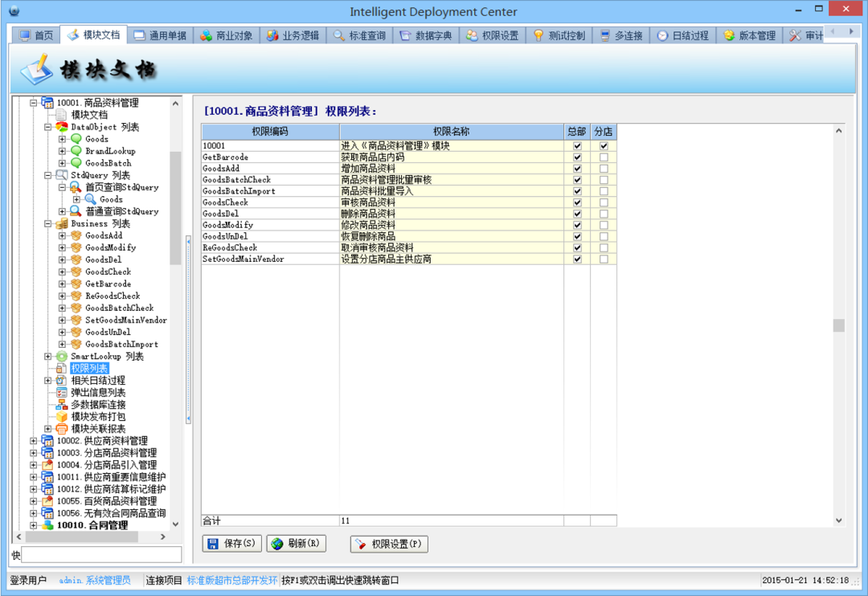Click the GoodsModify business package icon
Screen dimensions: 868x596
tap(76, 248)
